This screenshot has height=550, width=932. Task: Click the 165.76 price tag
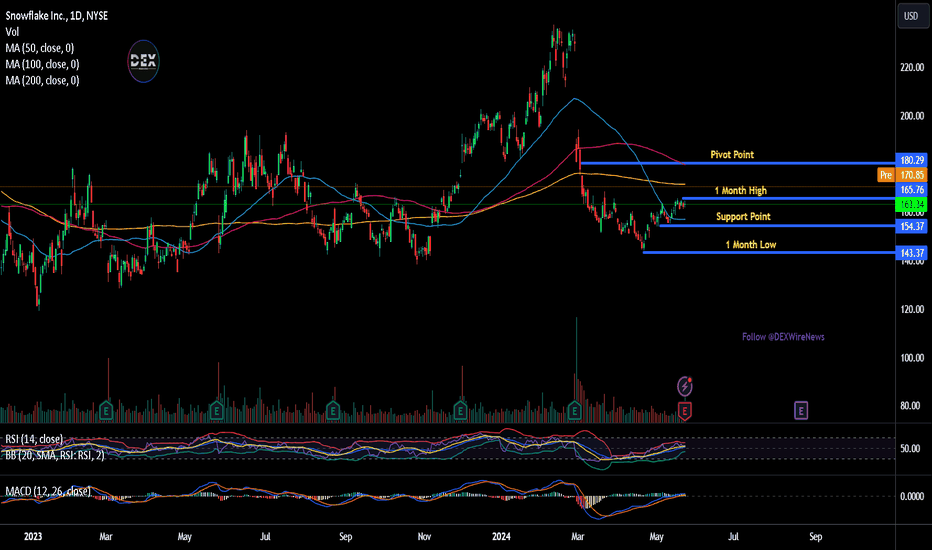[x=912, y=190]
